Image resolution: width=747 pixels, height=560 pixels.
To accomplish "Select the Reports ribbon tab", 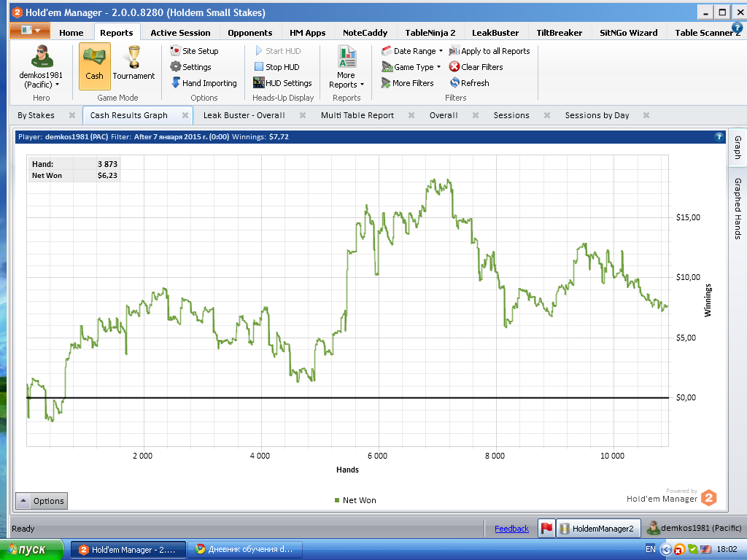I will pyautogui.click(x=117, y=32).
